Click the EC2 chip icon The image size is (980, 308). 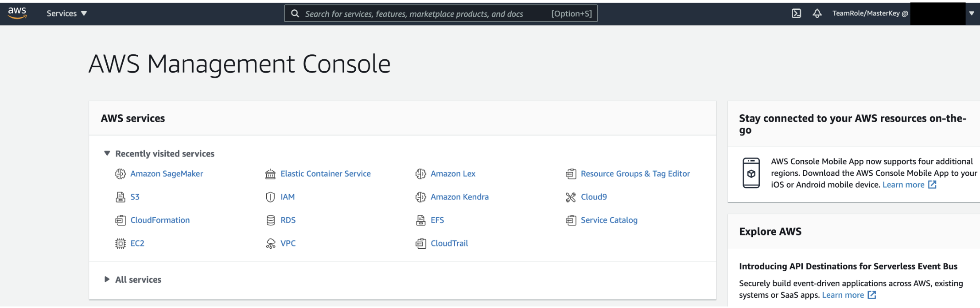coord(120,243)
